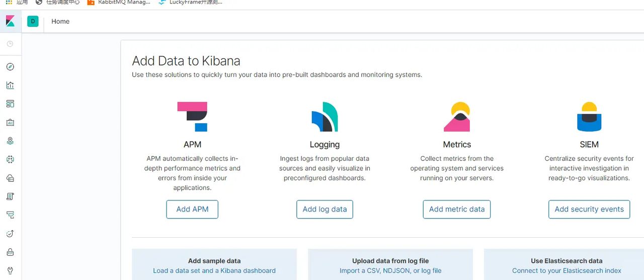Open Connect to your Elasticsearch index link
Image resolution: width=644 pixels, height=280 pixels.
tap(567, 270)
